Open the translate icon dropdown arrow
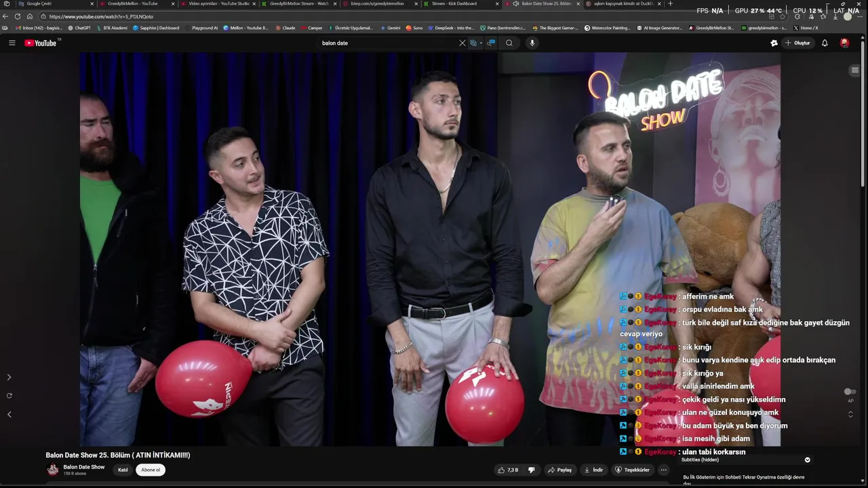Screen dimensions: 868x488 [481, 43]
